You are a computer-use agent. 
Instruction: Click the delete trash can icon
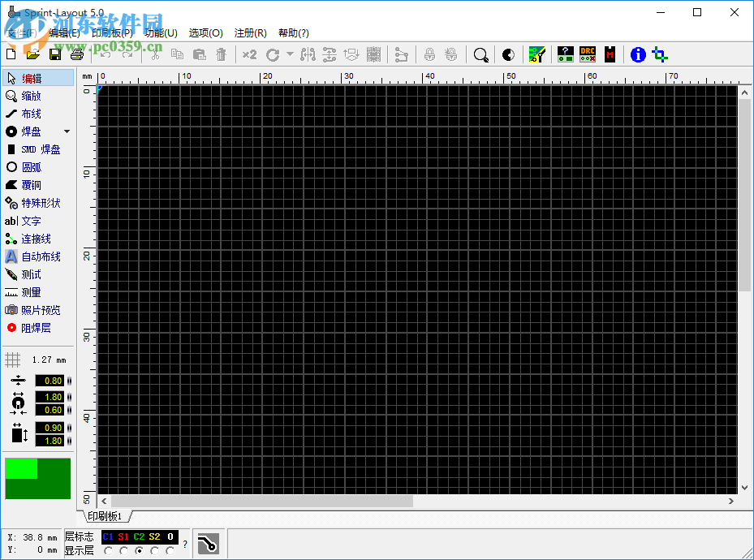click(x=222, y=54)
